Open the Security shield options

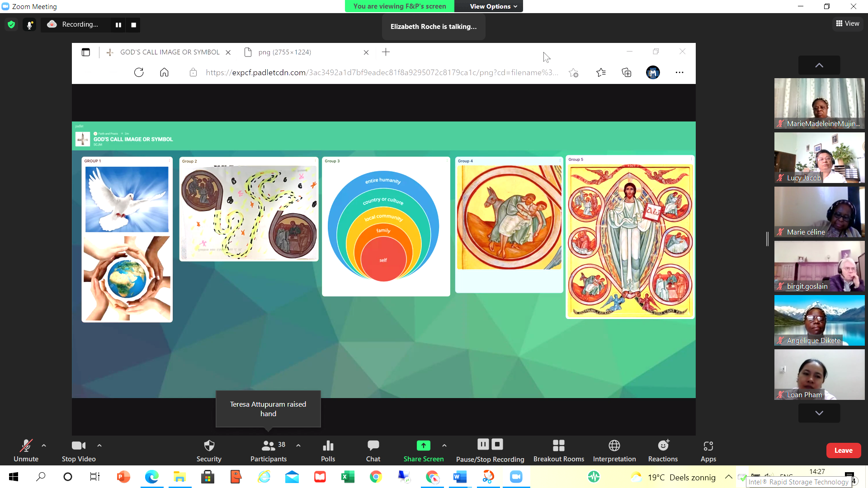pyautogui.click(x=209, y=450)
